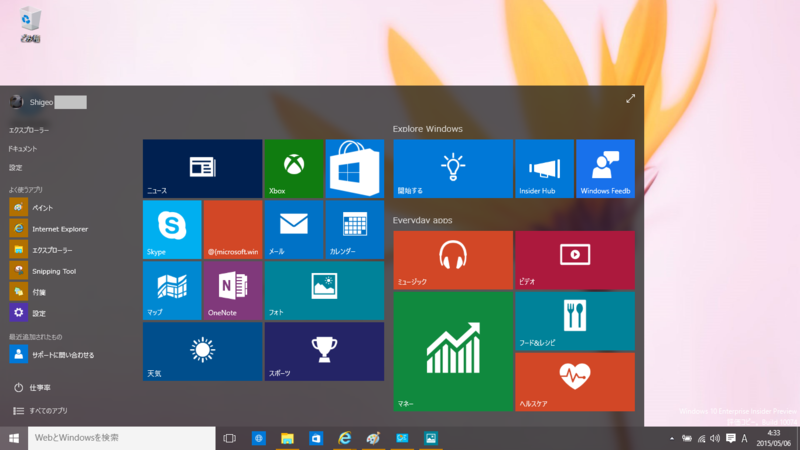Focus the WebとWindowsを検索 search box
The image size is (800, 450).
(x=121, y=438)
